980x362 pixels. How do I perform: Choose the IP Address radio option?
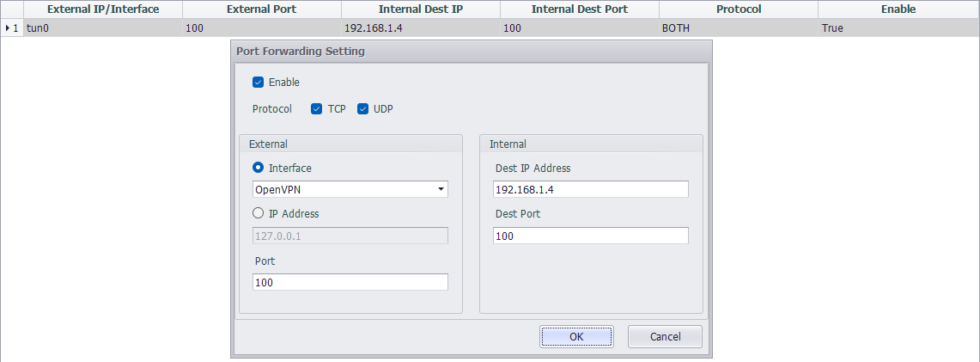point(258,214)
